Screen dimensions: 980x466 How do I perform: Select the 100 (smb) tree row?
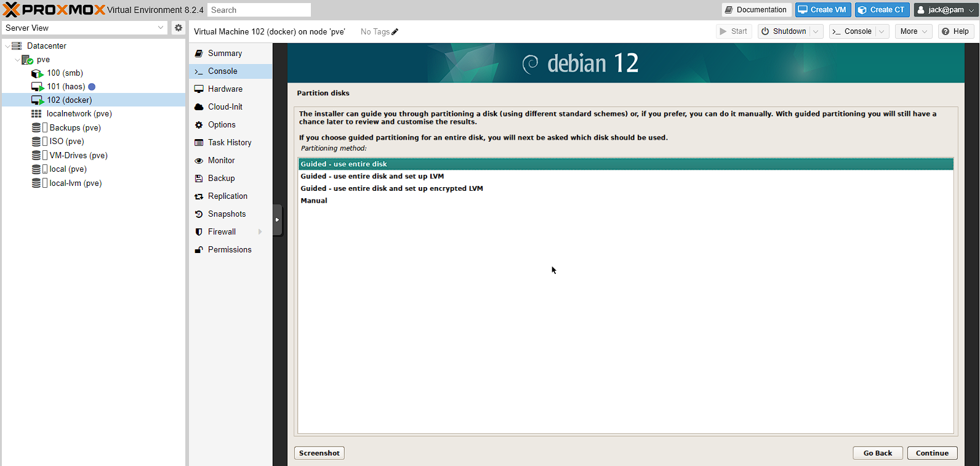click(x=94, y=73)
